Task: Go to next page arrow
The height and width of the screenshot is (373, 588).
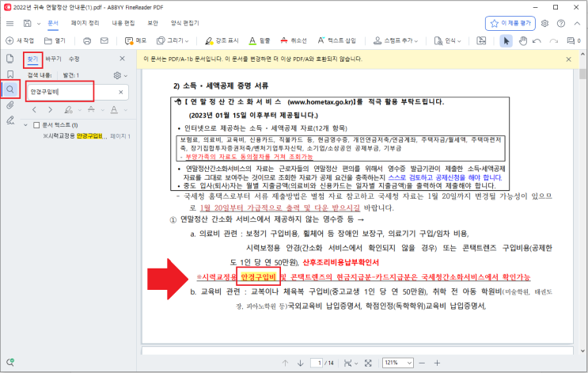Action: [x=301, y=363]
